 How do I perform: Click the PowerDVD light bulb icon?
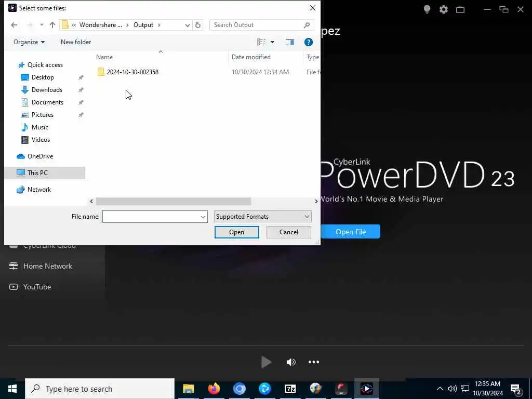click(x=427, y=9)
